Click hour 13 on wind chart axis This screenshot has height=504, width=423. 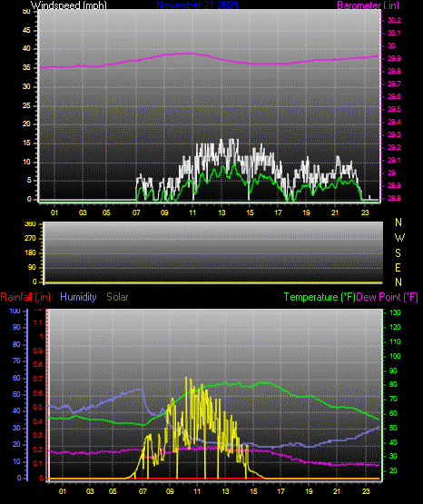221,212
